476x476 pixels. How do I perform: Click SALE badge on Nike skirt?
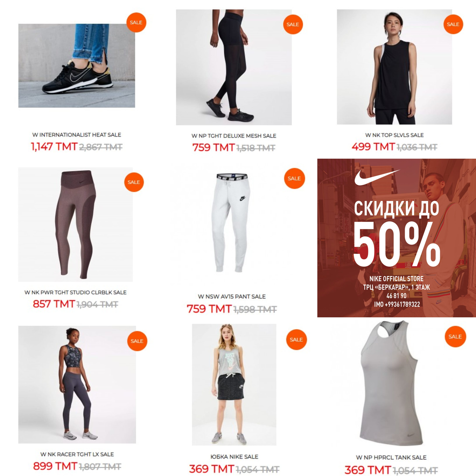[x=296, y=339]
